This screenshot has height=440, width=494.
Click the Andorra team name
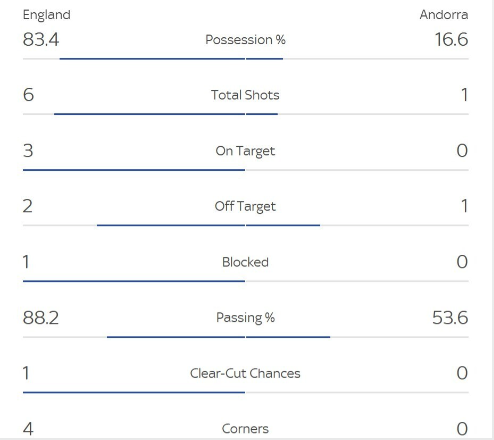point(444,15)
